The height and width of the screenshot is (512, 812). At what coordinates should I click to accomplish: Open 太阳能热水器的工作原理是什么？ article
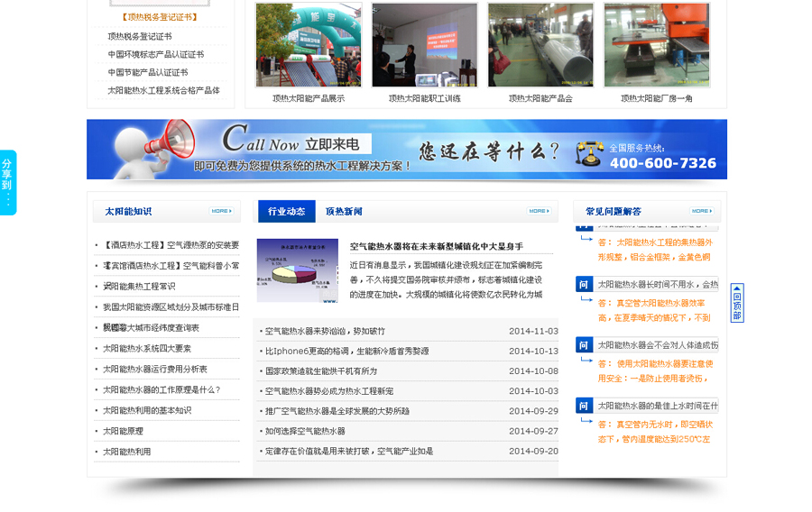(x=161, y=390)
